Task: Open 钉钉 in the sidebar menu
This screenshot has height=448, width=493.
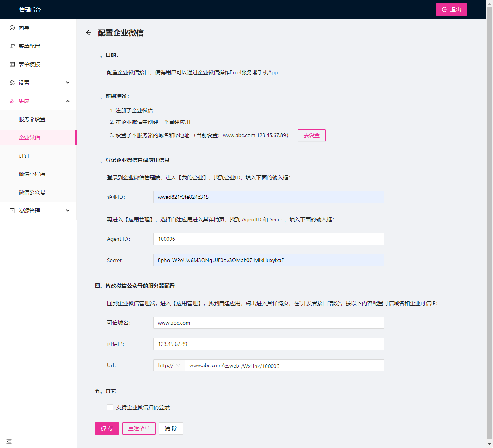Action: tap(24, 156)
